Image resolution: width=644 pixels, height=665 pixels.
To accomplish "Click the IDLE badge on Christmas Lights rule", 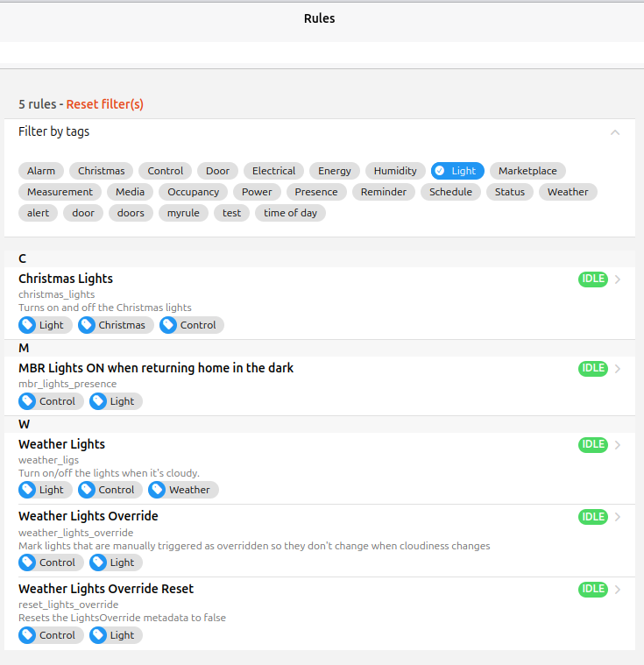I will [593, 279].
